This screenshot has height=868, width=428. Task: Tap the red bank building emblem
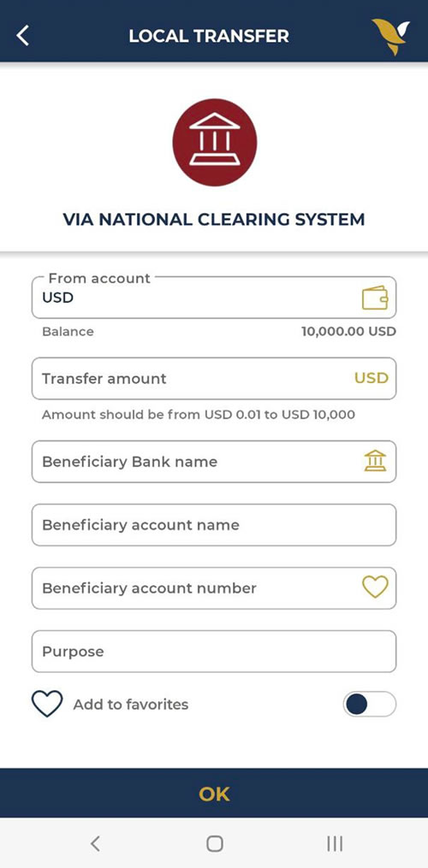pyautogui.click(x=215, y=140)
